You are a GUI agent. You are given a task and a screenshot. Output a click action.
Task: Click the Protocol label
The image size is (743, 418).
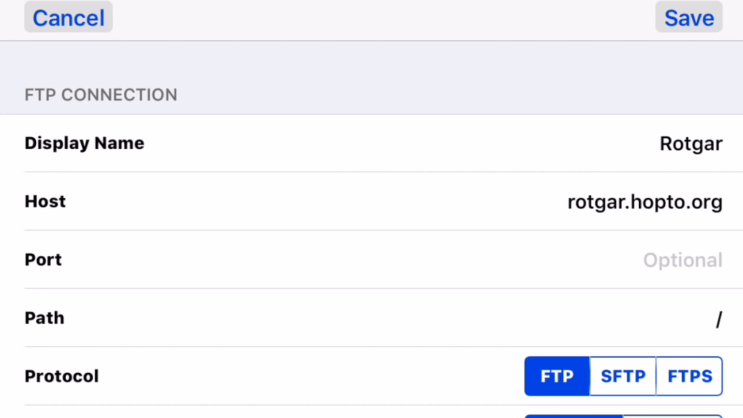point(61,377)
